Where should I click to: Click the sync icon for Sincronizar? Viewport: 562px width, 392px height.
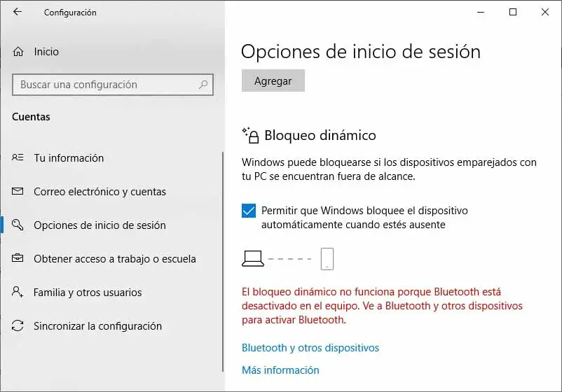click(x=18, y=326)
